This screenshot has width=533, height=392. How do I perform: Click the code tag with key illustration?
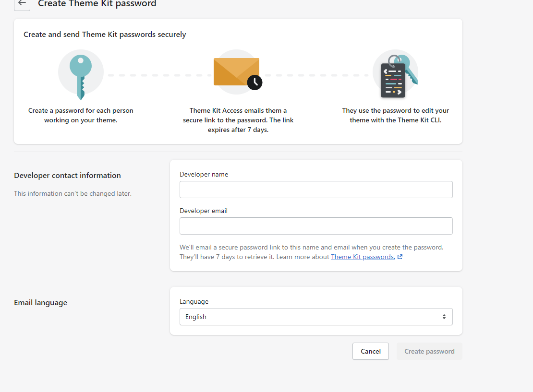pos(396,76)
